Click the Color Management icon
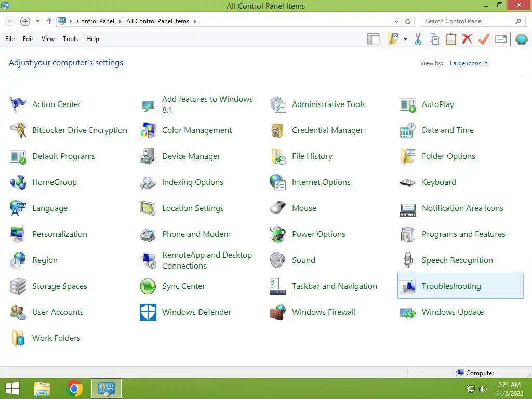532x399 pixels. (x=148, y=130)
